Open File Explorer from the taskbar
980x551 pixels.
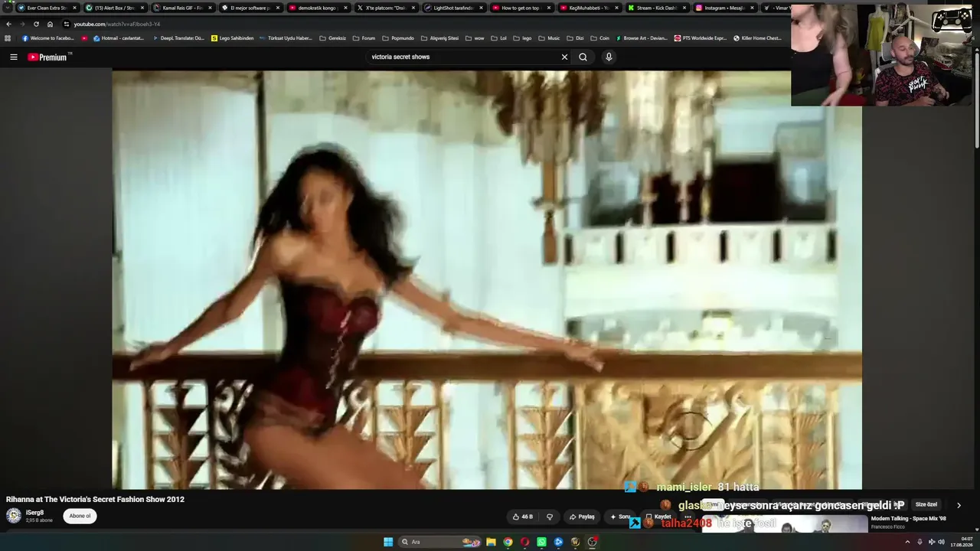point(491,542)
